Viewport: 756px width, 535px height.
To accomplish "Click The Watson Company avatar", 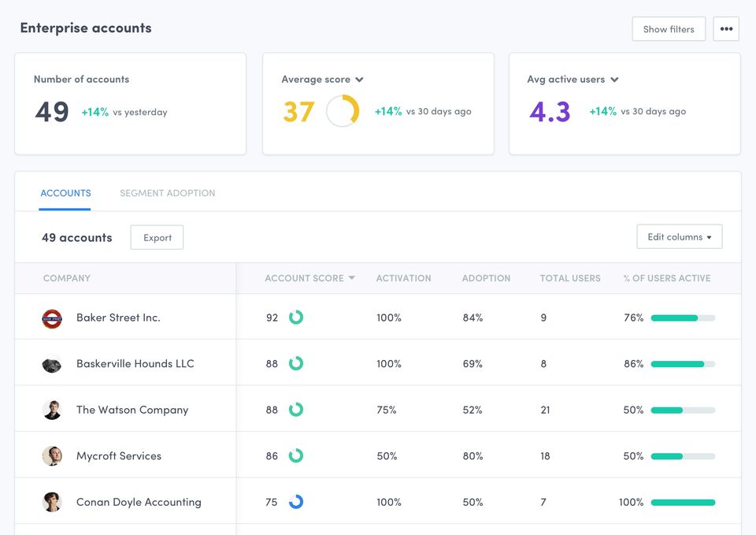I will (52, 411).
